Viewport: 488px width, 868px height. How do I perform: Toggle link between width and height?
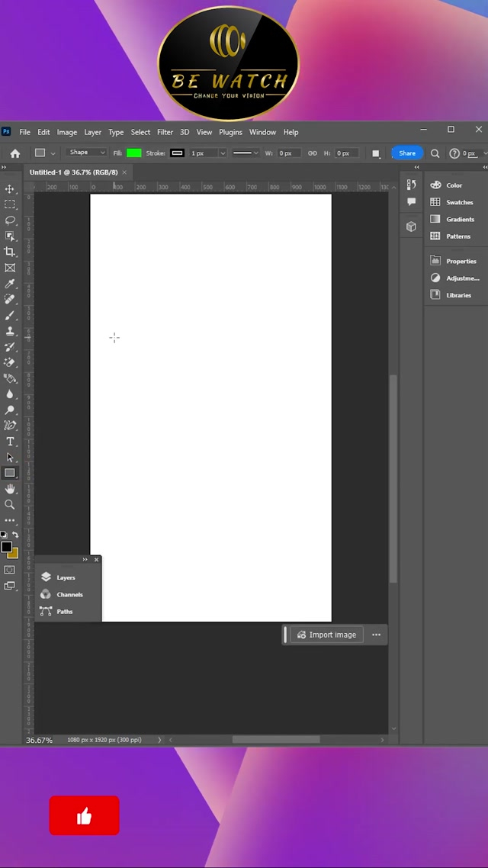pyautogui.click(x=312, y=153)
